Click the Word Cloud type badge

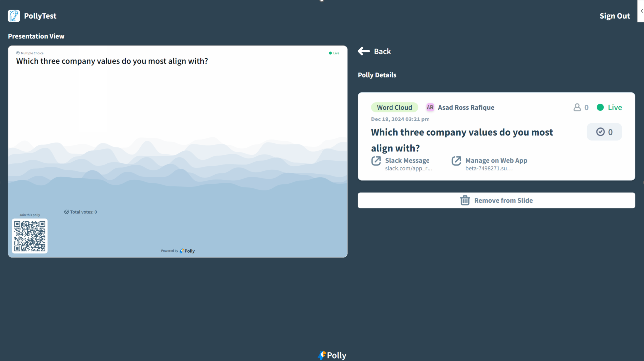coord(394,107)
